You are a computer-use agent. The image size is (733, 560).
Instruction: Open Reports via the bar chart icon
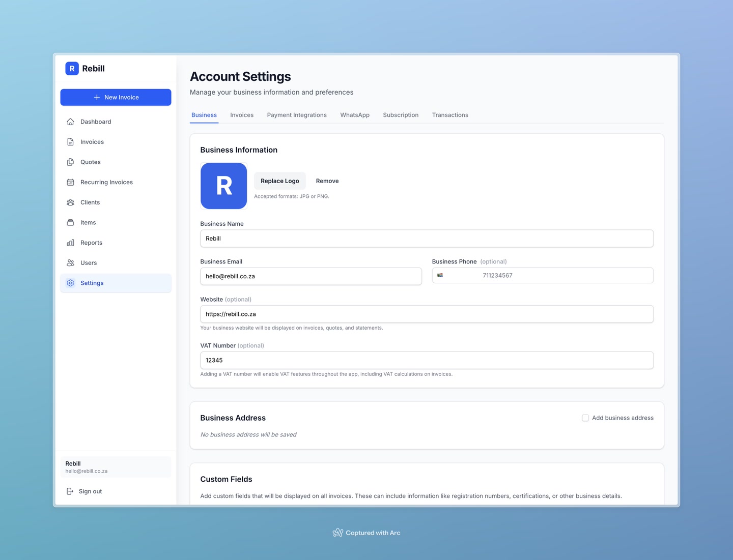pyautogui.click(x=70, y=243)
